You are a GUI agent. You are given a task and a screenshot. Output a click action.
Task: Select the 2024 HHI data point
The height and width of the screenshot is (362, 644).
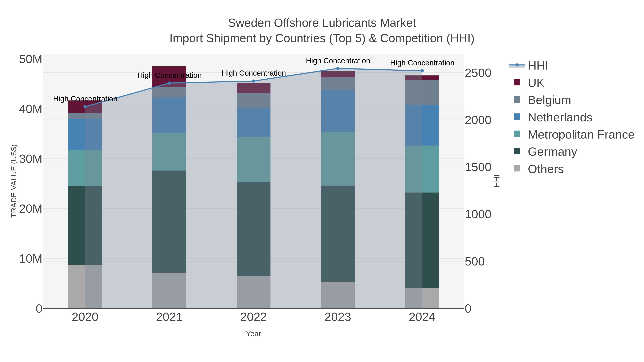click(422, 71)
